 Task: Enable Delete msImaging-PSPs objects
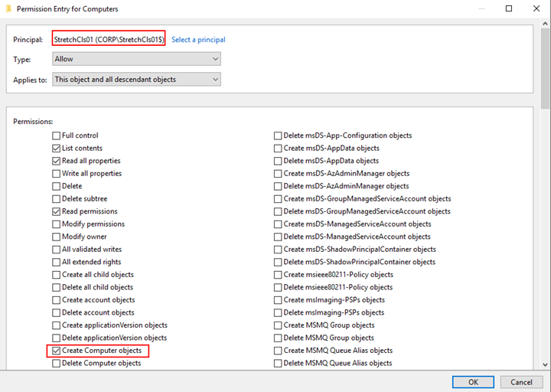pos(278,313)
